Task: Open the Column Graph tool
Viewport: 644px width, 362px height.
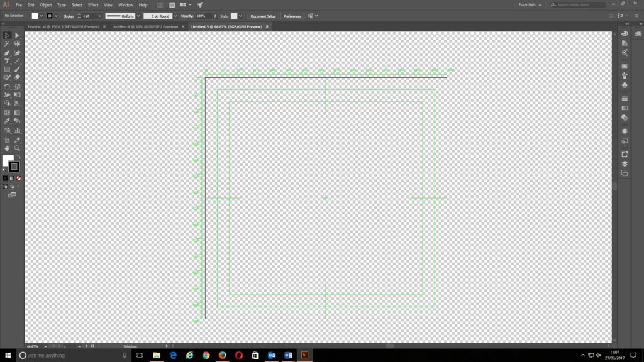Action: 17,130
